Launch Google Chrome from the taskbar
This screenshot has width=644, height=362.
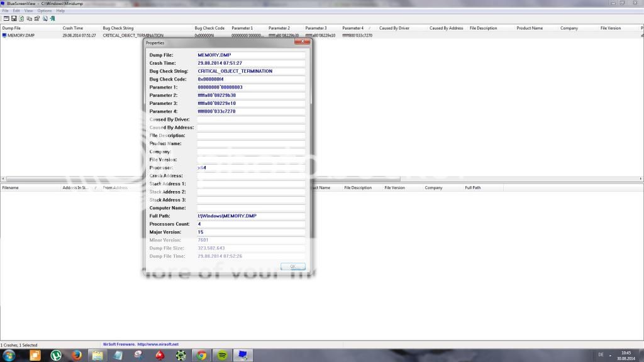pyautogui.click(x=201, y=355)
